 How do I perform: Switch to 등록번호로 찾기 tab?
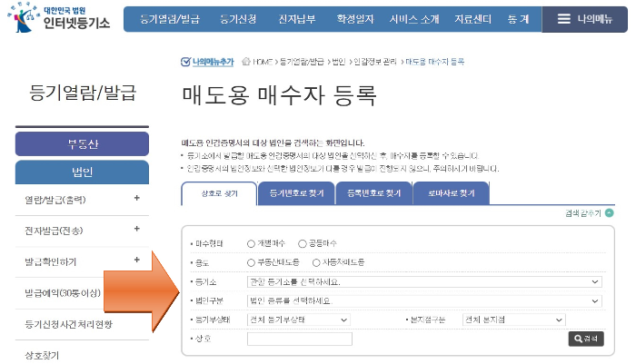373,193
